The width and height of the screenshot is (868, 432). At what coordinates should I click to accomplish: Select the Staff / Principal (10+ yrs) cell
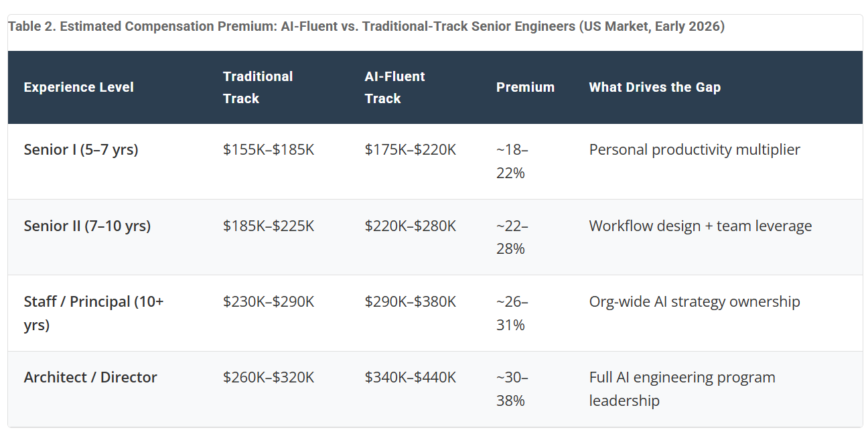[94, 313]
